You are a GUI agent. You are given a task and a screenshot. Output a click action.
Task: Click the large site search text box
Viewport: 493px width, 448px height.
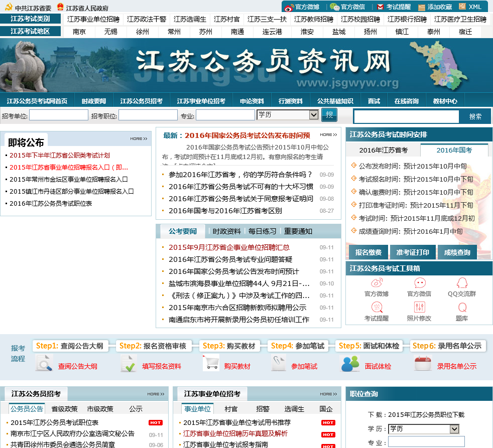click(406, 116)
